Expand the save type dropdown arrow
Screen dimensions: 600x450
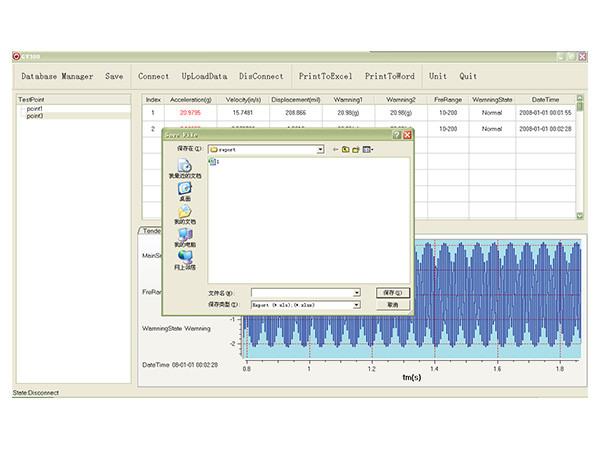click(357, 305)
